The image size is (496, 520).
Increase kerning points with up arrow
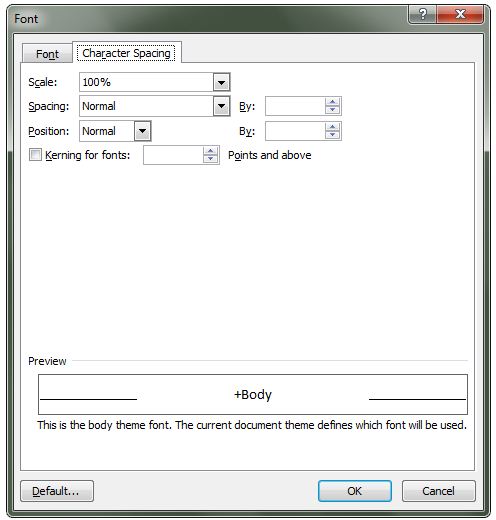(210, 151)
